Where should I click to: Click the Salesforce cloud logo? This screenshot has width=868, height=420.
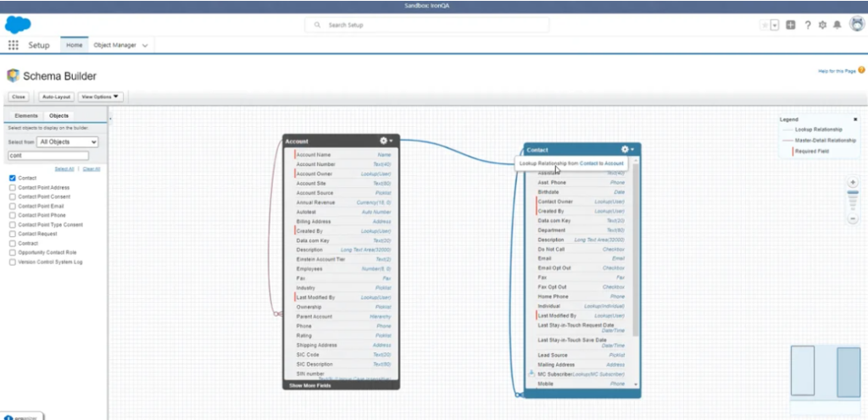[x=18, y=25]
